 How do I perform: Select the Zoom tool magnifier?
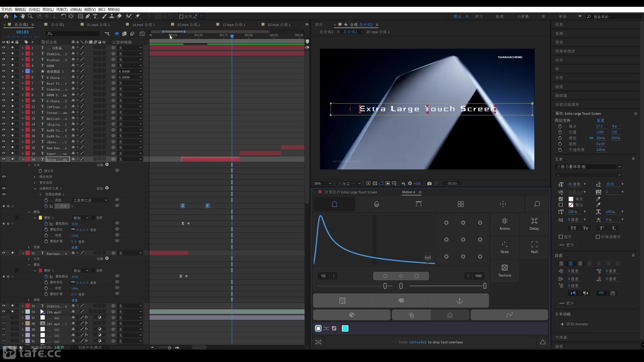point(30,16)
